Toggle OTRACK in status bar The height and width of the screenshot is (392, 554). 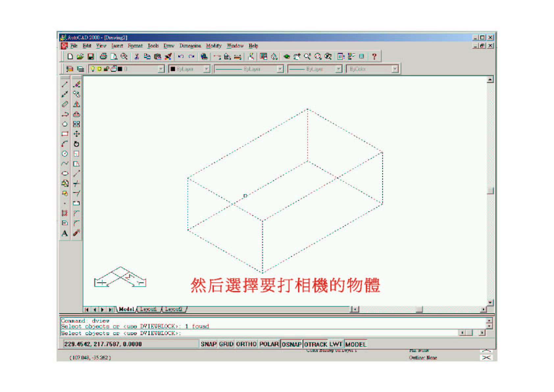pos(315,344)
